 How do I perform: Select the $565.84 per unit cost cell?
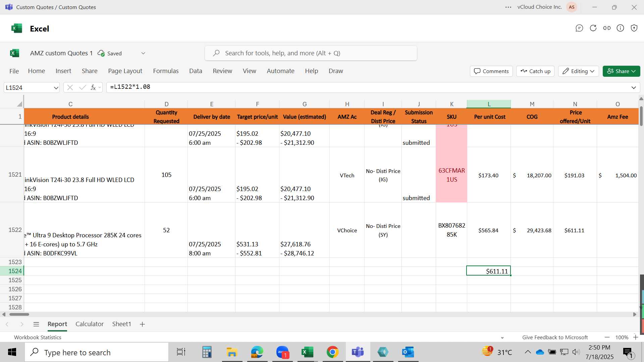point(489,230)
